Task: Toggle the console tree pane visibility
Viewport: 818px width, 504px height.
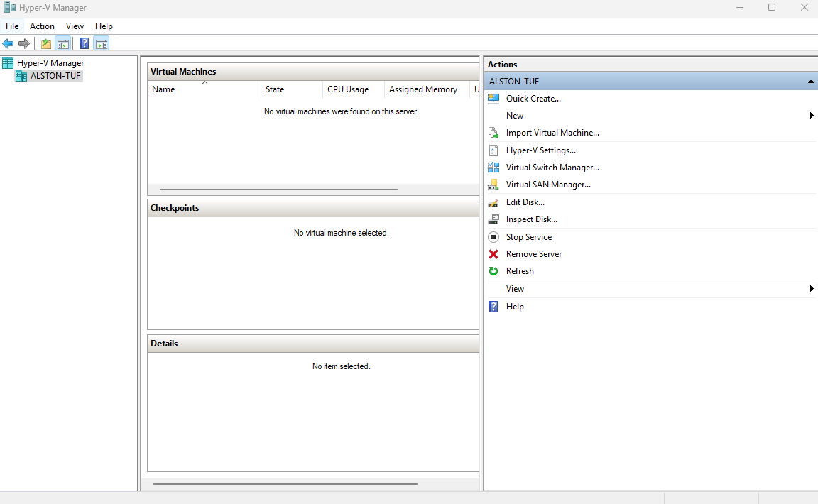Action: click(x=63, y=43)
